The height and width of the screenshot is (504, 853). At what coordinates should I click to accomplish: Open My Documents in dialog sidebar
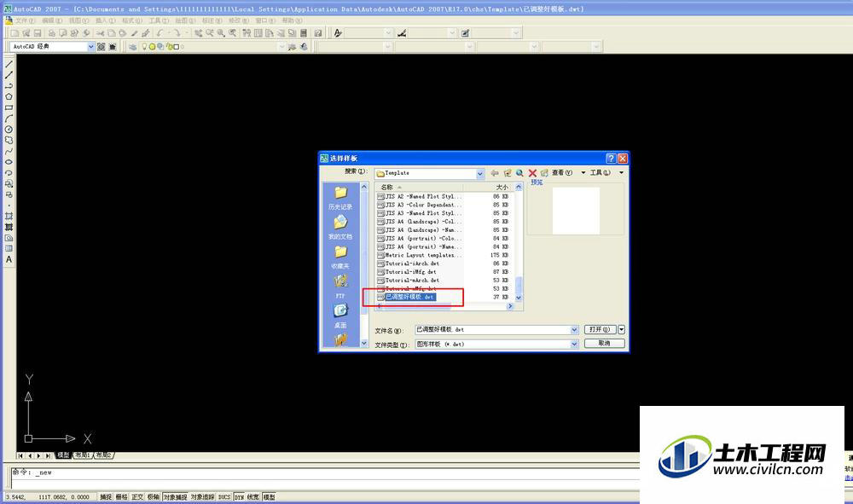click(340, 227)
